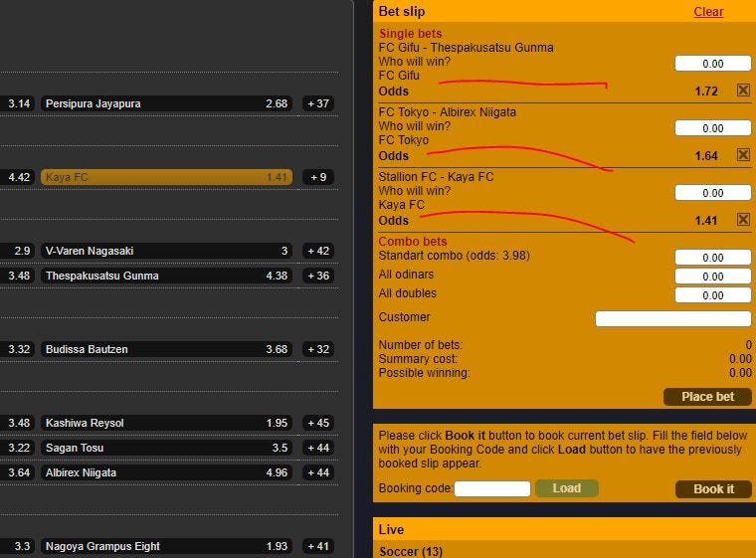This screenshot has width=756, height=558.
Task: Select draw odds 2.9 in V-Varen Nagasaki row
Action: click(17, 251)
